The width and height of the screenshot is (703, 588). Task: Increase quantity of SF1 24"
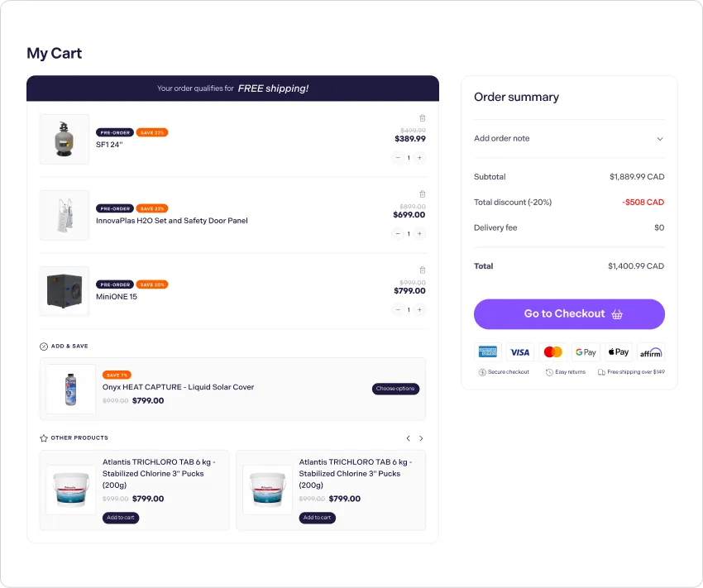coord(419,158)
